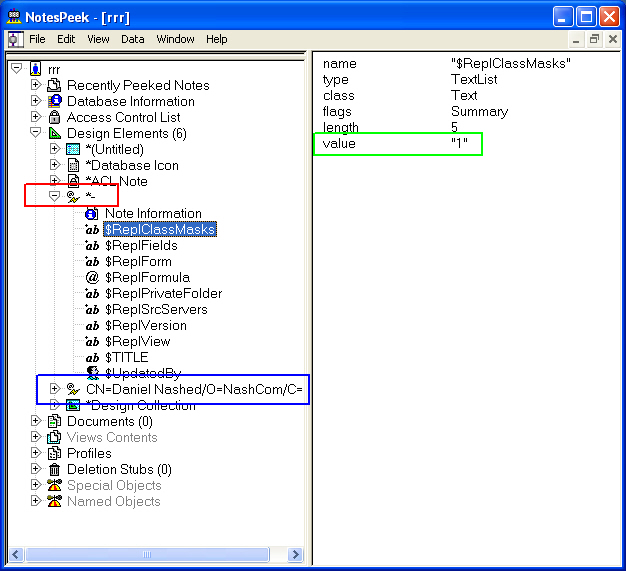
Task: Click the Database Information icon
Action: [x=54, y=101]
